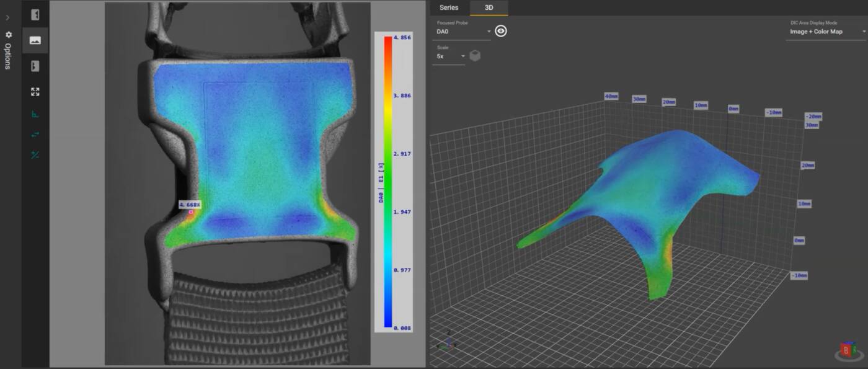Expand the left options panel with chevron
The image size is (868, 369).
[8, 17]
